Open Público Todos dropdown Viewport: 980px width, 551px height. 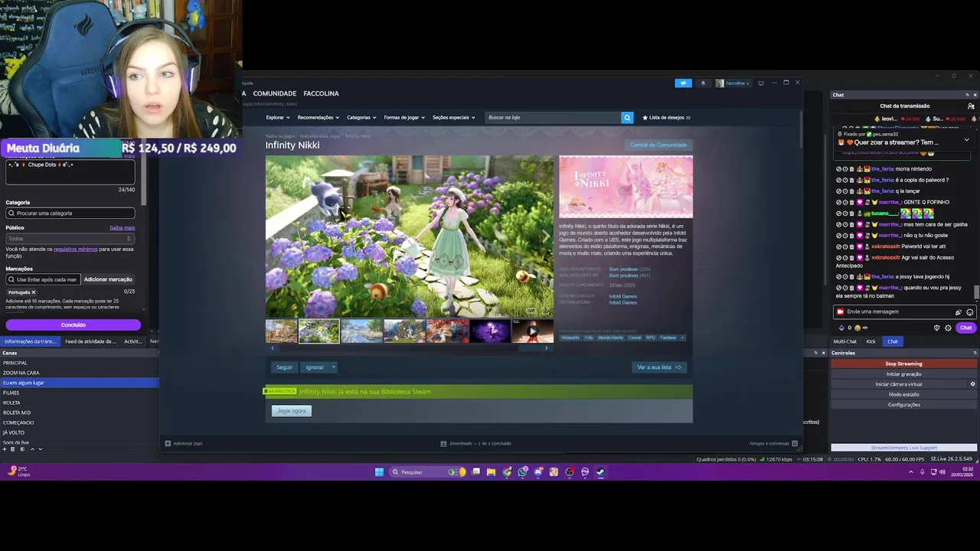[70, 239]
